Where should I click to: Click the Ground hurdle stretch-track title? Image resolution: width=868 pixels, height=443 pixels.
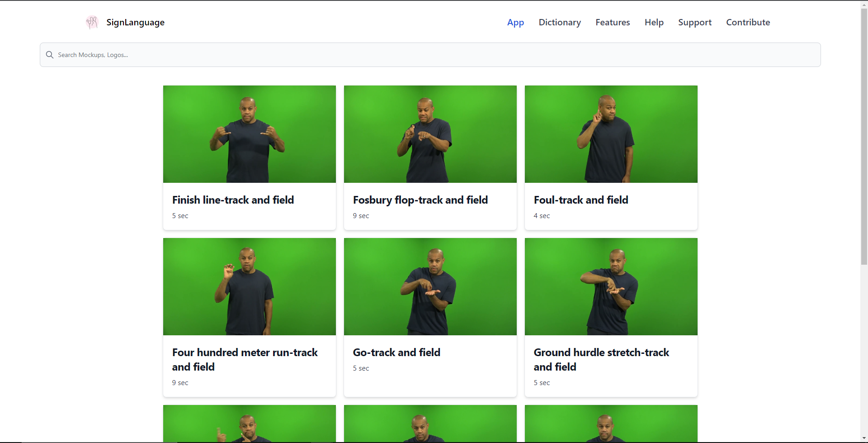(601, 359)
